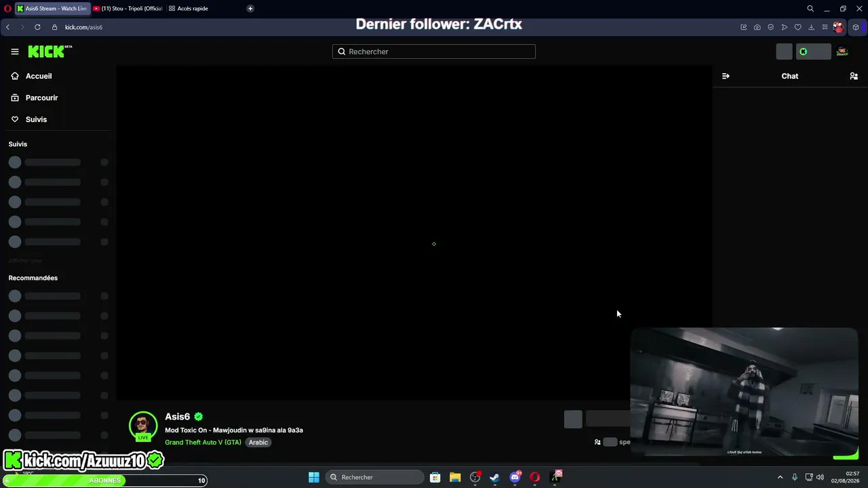Open the browser downloads icon
Image resolution: width=868 pixels, height=488 pixels.
812,27
